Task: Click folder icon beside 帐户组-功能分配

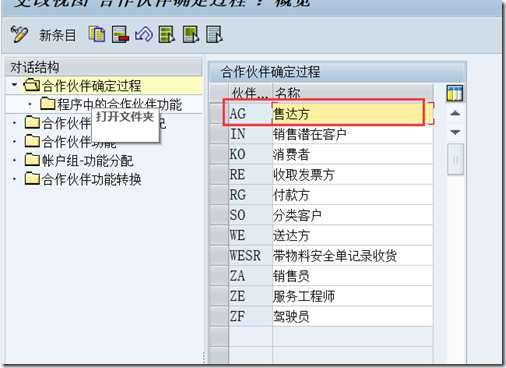Action: (x=32, y=160)
